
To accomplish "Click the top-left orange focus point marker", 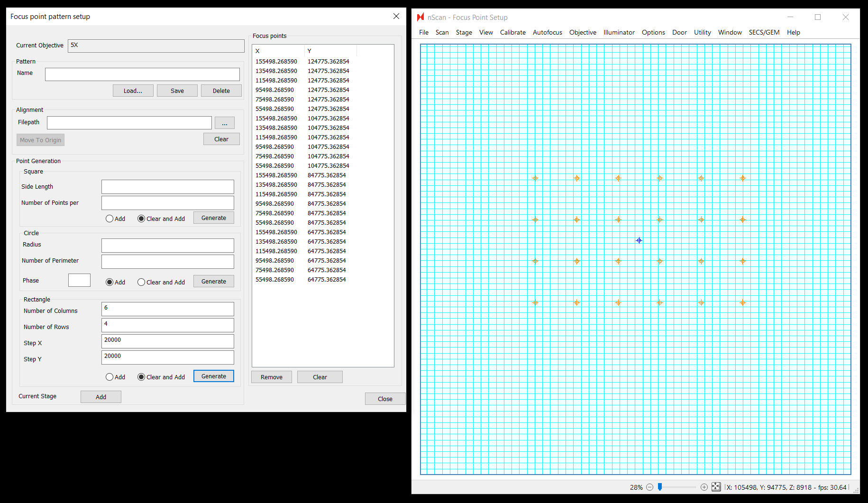I will (535, 178).
